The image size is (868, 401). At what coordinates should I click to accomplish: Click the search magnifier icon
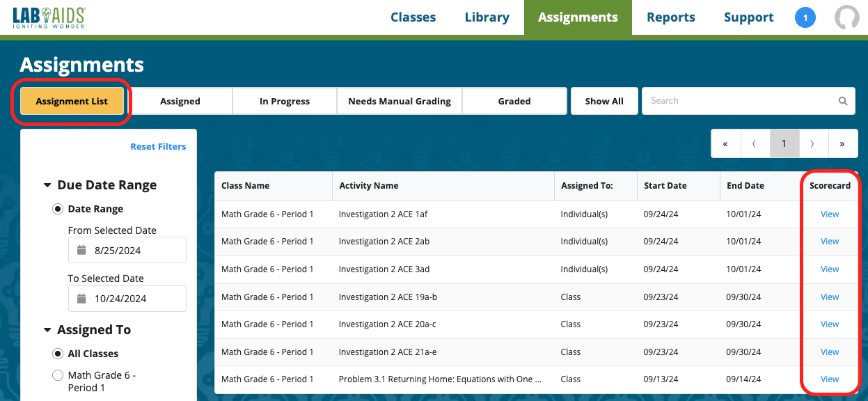[843, 100]
